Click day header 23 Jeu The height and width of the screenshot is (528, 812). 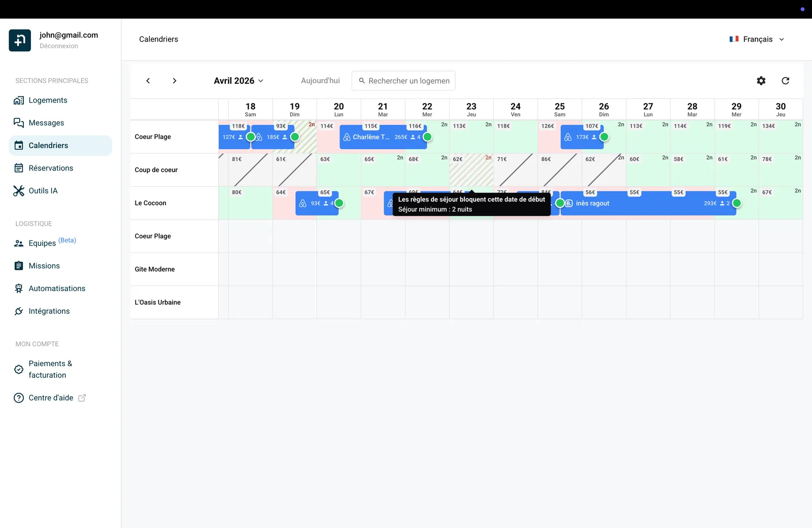point(471,109)
